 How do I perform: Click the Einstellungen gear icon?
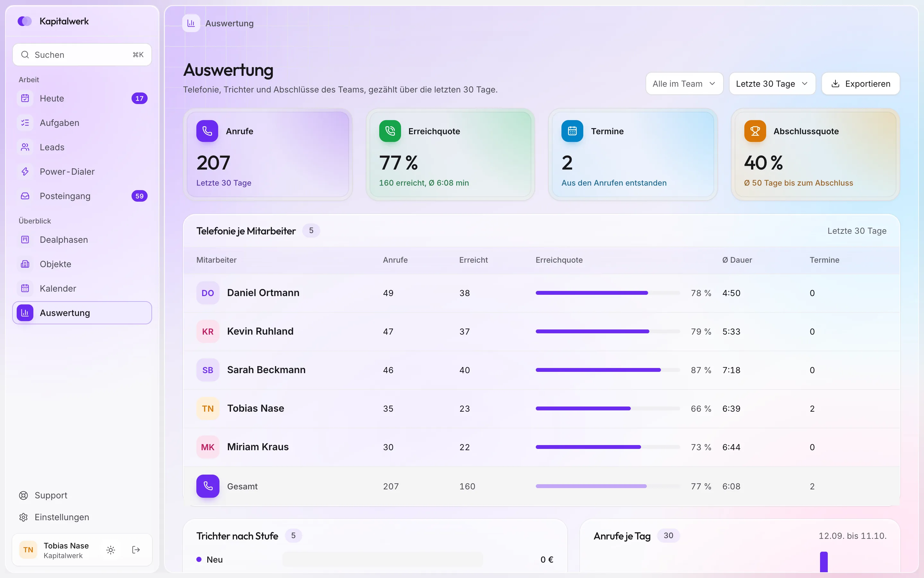[24, 517]
